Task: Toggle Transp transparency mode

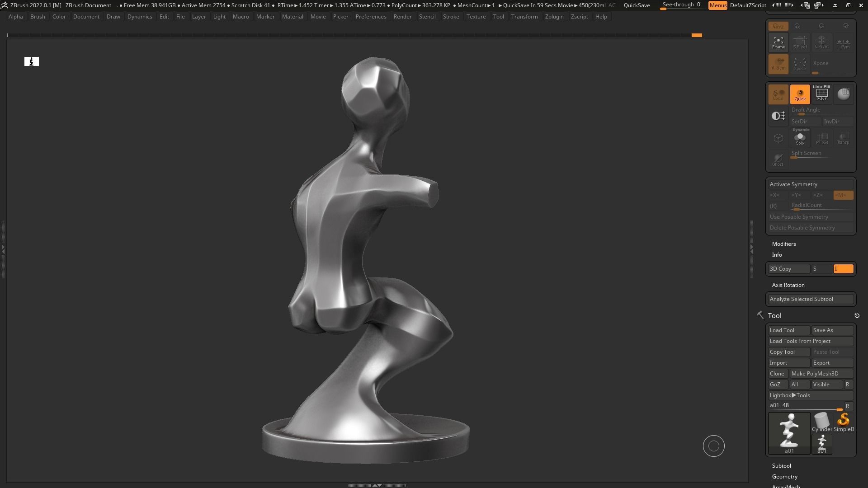Action: point(843,137)
